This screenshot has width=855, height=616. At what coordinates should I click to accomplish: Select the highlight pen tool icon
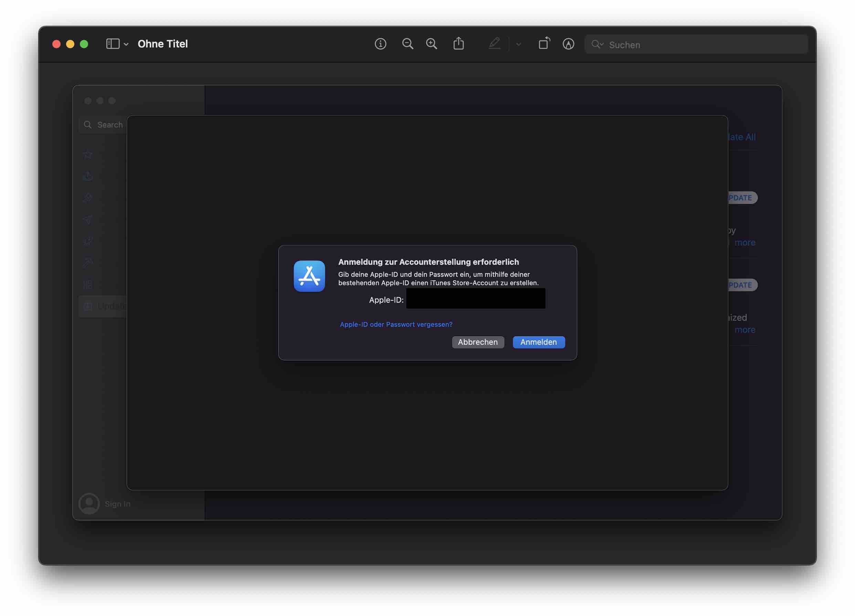494,44
